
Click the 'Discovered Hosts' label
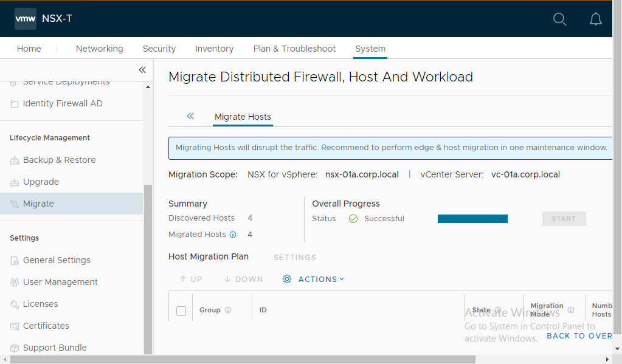click(201, 218)
